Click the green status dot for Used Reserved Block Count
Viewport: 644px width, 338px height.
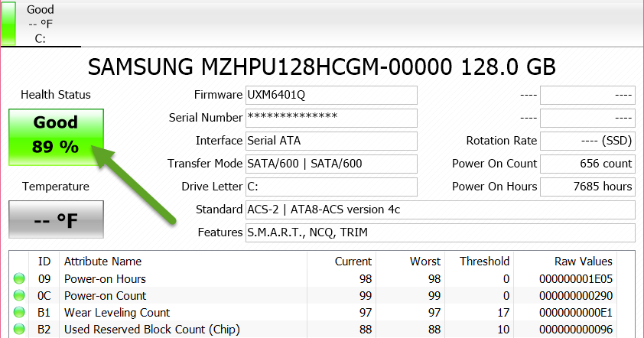coord(19,330)
